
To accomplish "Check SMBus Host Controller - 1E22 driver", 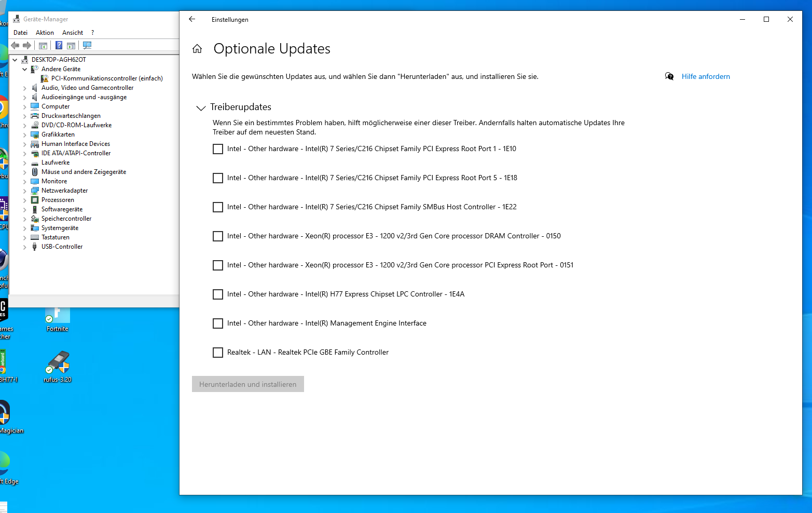I will point(218,207).
